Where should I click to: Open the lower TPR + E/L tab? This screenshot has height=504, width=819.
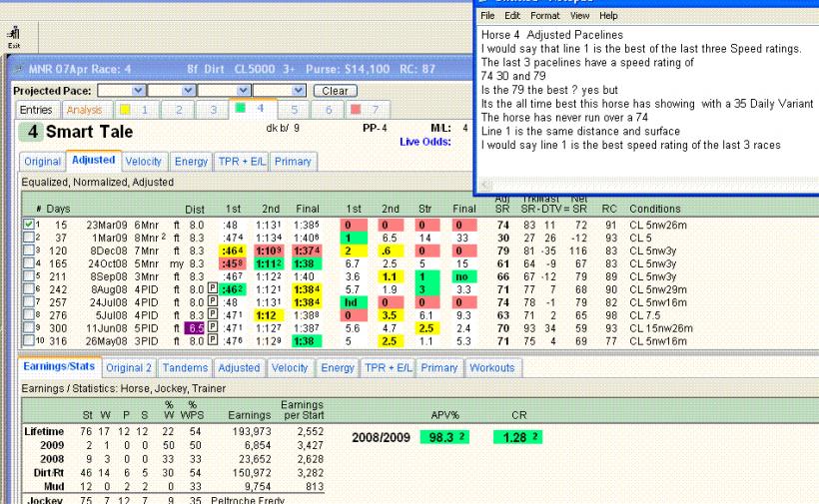pos(389,368)
